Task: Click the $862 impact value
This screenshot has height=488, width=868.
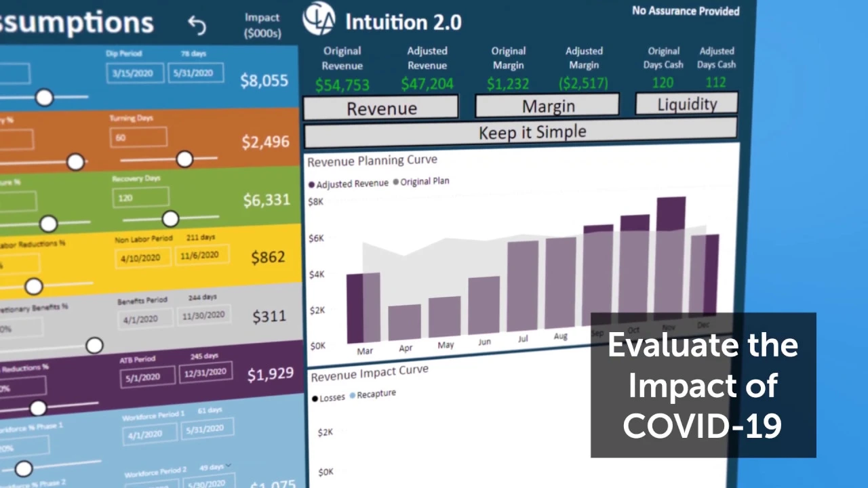Action: coord(269,257)
